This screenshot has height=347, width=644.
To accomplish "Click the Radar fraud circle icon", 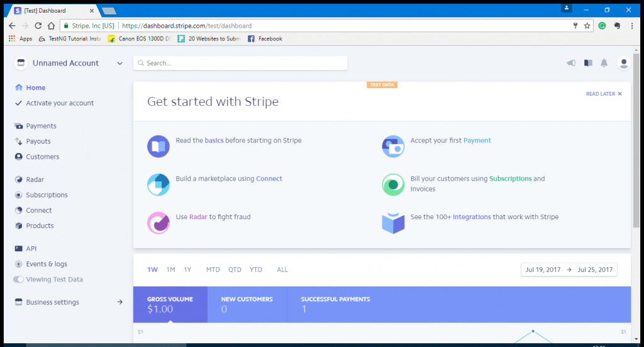I will 158,223.
